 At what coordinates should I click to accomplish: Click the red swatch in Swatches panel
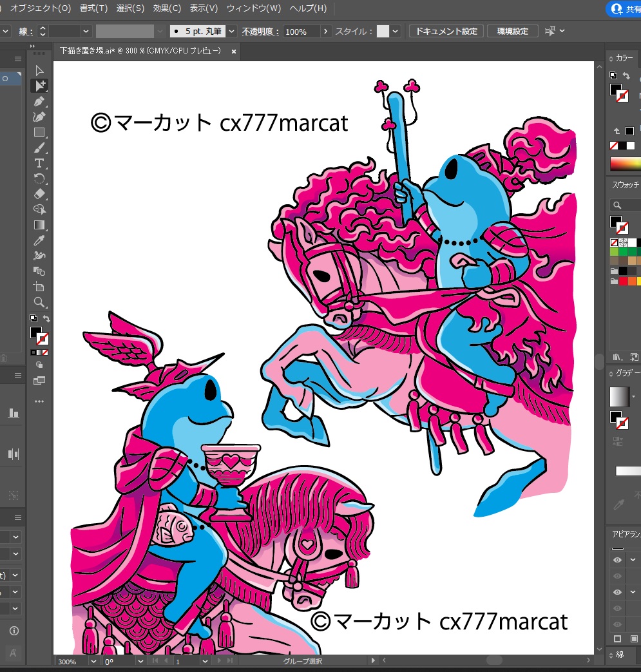(623, 281)
